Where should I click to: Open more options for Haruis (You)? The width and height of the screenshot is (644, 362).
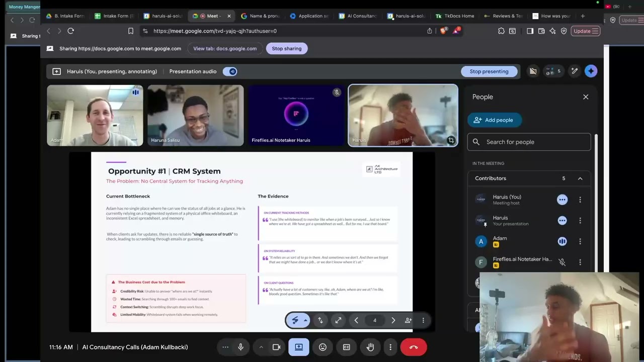(x=580, y=200)
